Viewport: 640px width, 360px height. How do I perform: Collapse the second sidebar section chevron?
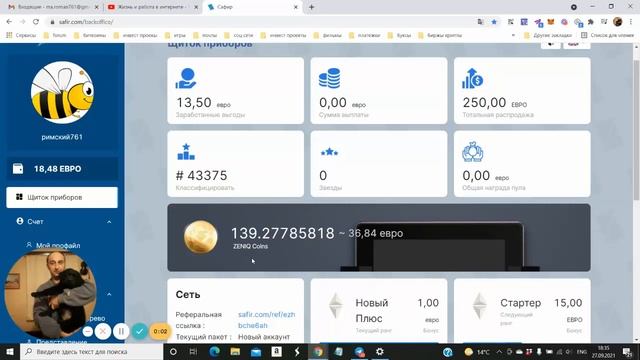pos(109,294)
